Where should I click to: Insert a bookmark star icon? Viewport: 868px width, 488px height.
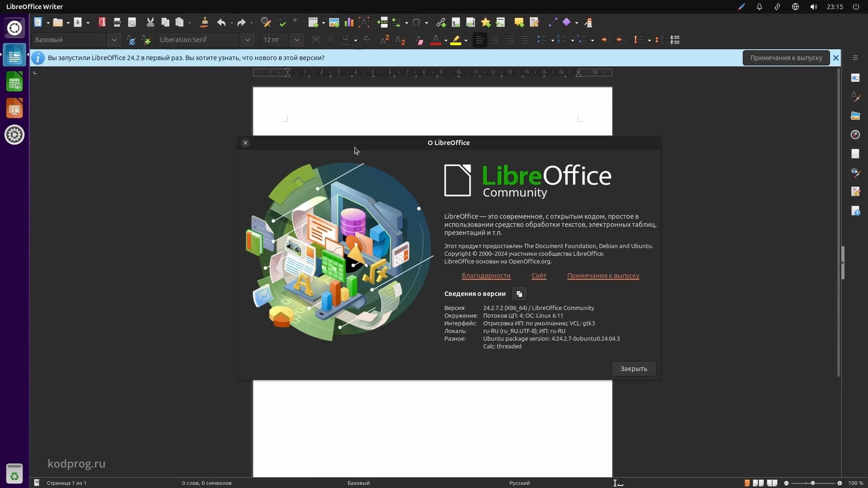pyautogui.click(x=486, y=22)
